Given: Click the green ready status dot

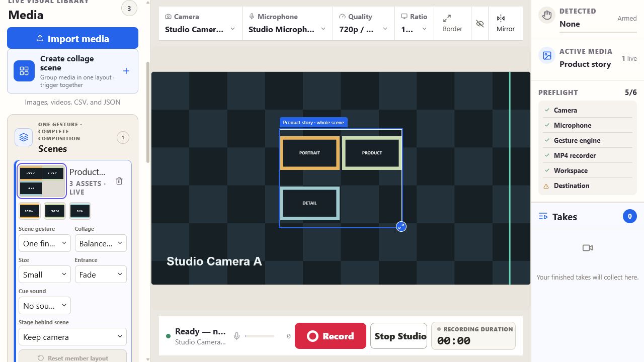Looking at the screenshot, I should point(168,336).
